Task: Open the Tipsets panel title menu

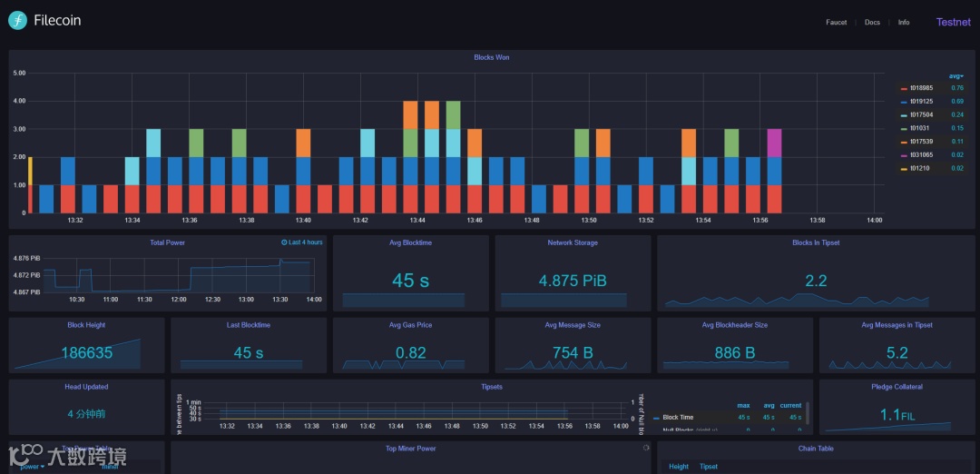Action: coord(492,387)
